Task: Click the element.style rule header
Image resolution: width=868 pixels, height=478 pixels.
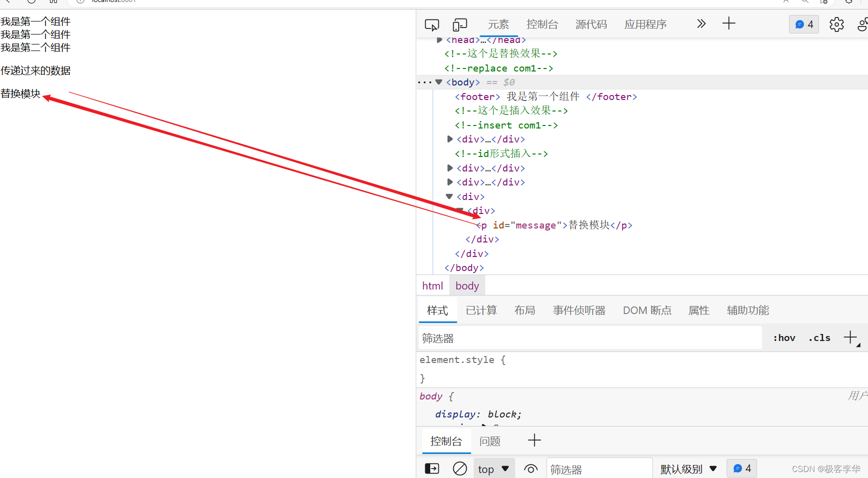Action: coord(462,359)
